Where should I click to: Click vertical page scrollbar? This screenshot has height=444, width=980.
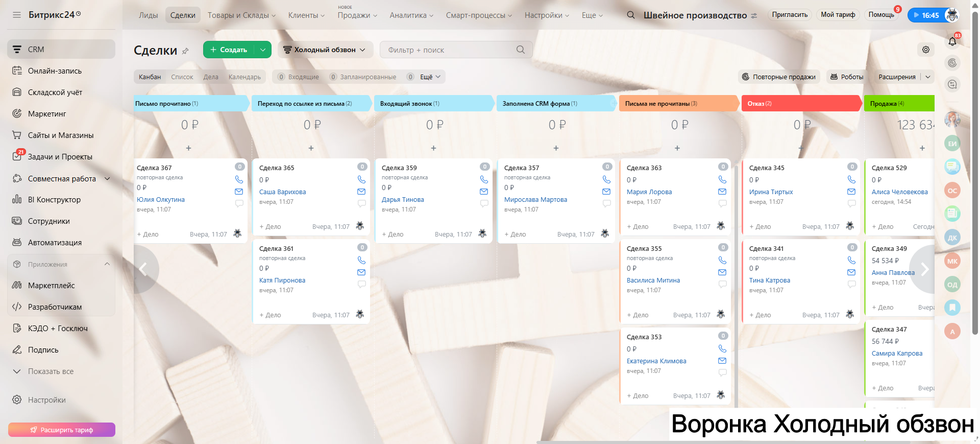point(975,174)
